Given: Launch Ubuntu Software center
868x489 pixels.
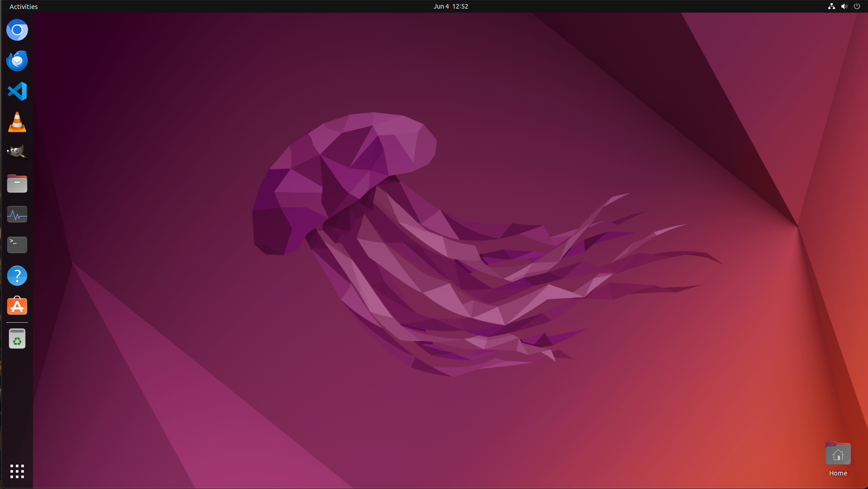Looking at the screenshot, I should point(17,306).
